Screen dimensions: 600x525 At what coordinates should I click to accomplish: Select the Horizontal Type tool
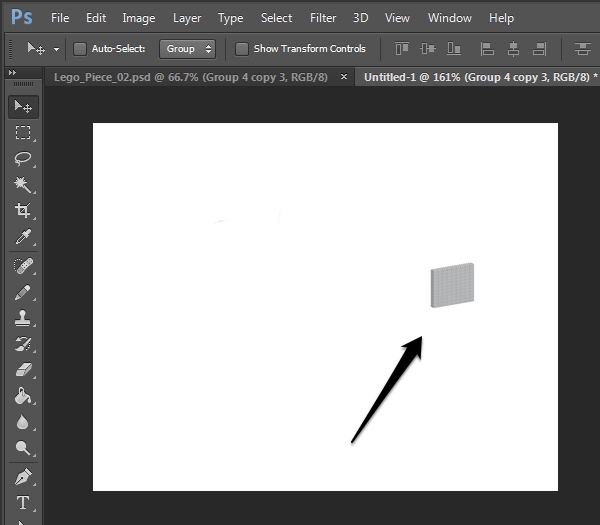(23, 503)
